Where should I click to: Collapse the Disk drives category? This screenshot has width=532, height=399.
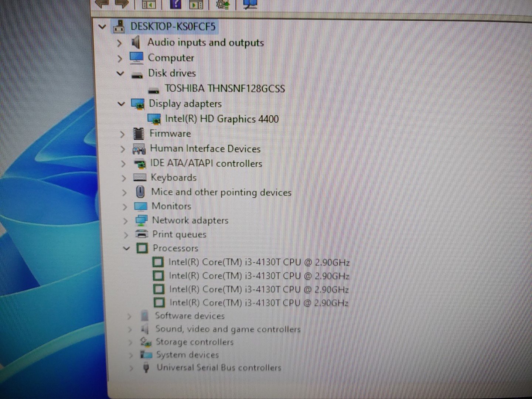(120, 73)
